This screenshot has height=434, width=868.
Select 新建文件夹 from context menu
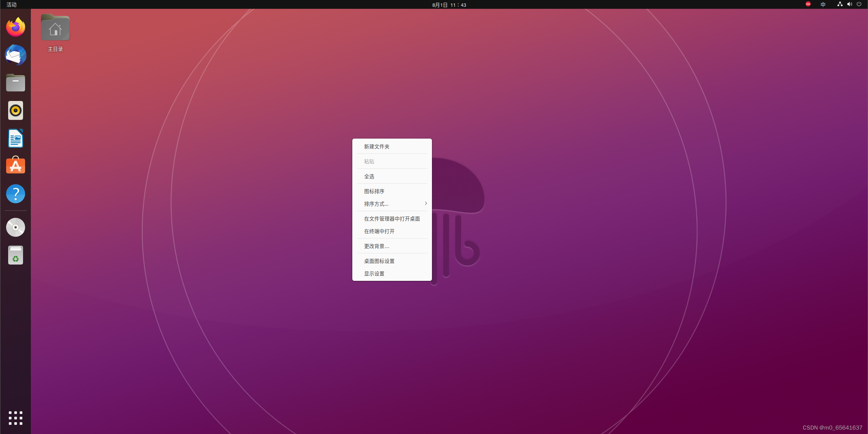tap(377, 146)
